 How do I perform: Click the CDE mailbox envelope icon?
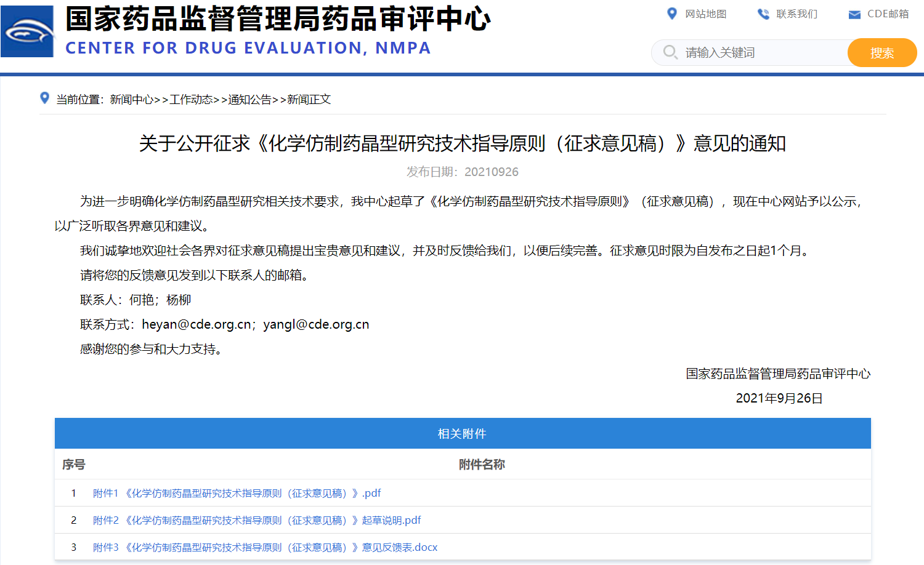pyautogui.click(x=854, y=14)
